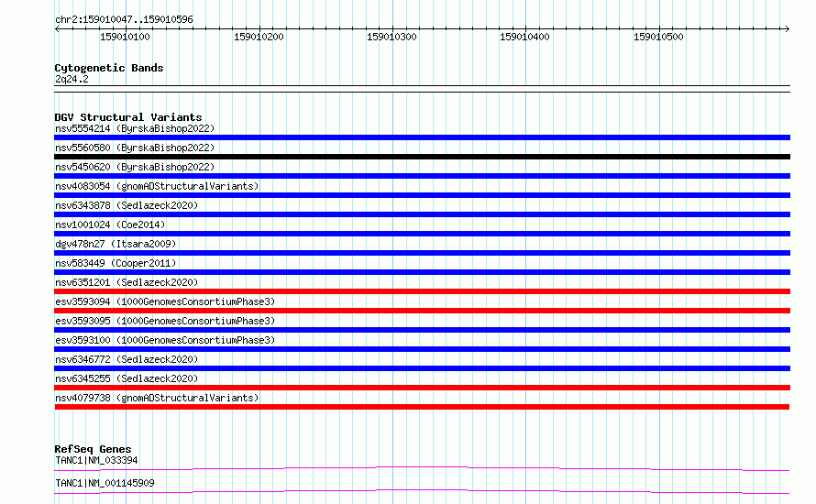Image resolution: width=816 pixels, height=504 pixels.
Task: Click esv3593095 (1000GenomesConsortiumPhase3) label
Action: [165, 321]
